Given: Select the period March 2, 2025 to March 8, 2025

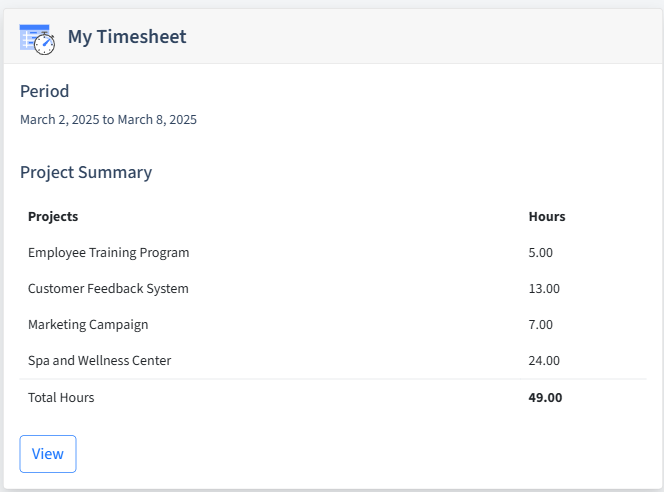Looking at the screenshot, I should pos(108,120).
